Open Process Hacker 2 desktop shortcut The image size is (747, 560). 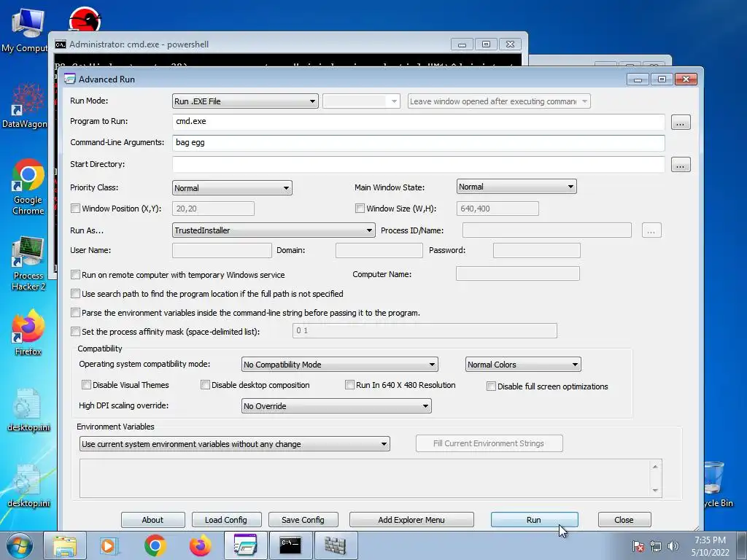tap(28, 262)
